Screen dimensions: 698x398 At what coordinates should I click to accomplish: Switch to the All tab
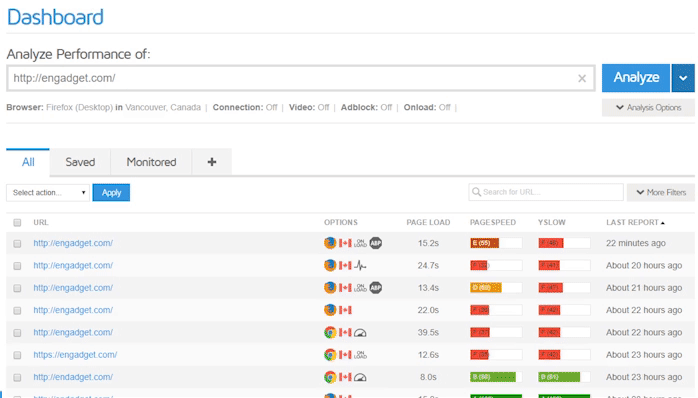click(x=28, y=162)
